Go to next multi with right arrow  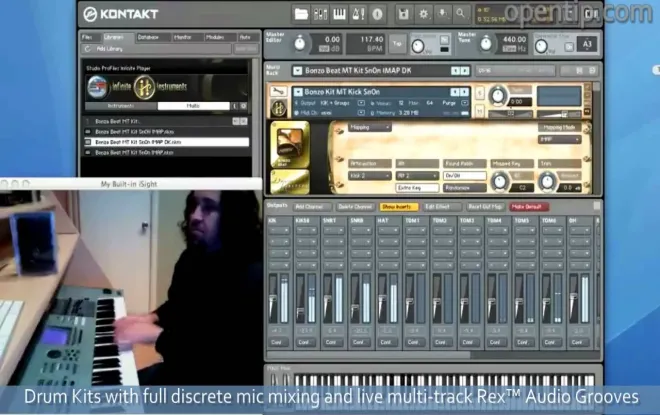pyautogui.click(x=465, y=71)
